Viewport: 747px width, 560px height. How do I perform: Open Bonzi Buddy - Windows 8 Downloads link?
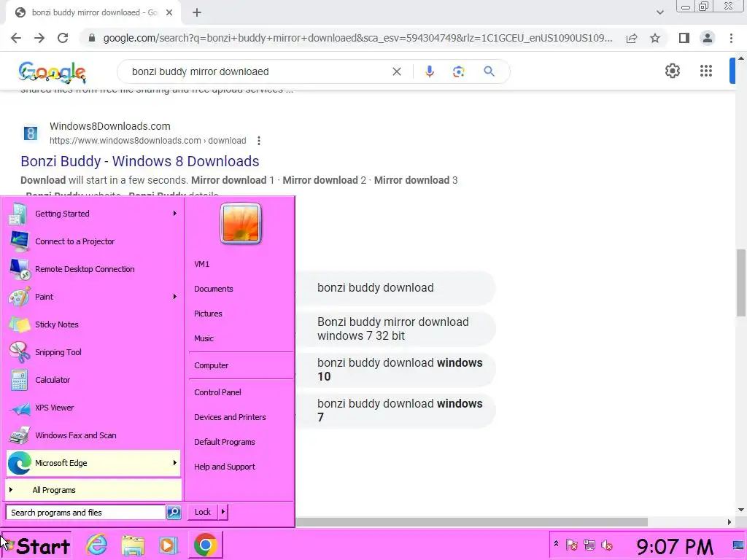click(x=139, y=161)
